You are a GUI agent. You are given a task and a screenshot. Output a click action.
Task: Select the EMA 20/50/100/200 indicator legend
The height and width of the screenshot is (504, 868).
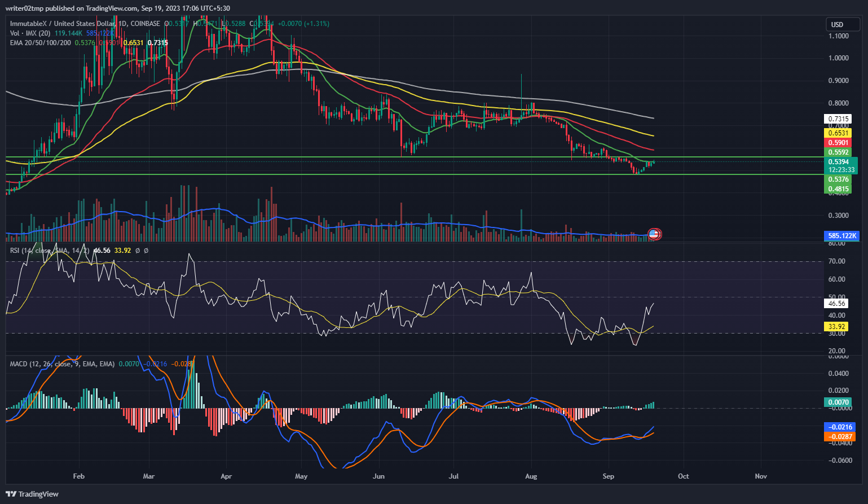[x=41, y=43]
